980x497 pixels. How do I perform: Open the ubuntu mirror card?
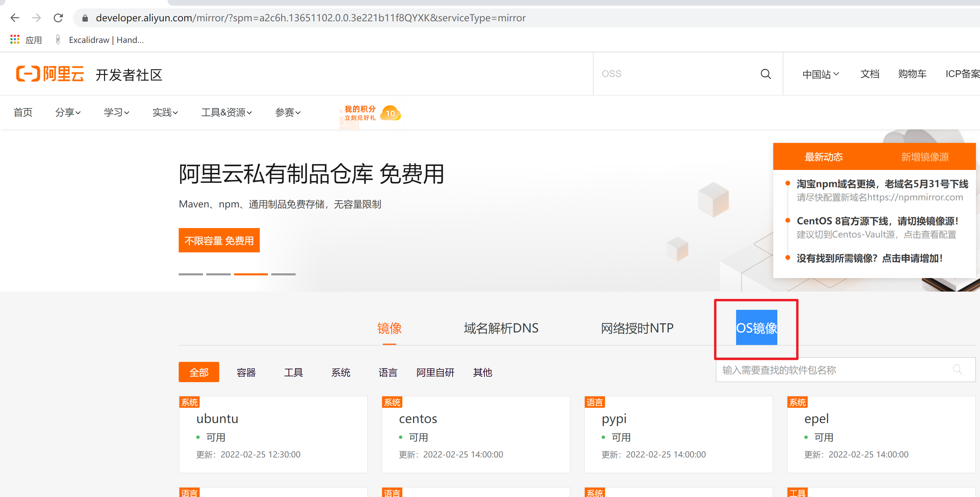[273, 434]
